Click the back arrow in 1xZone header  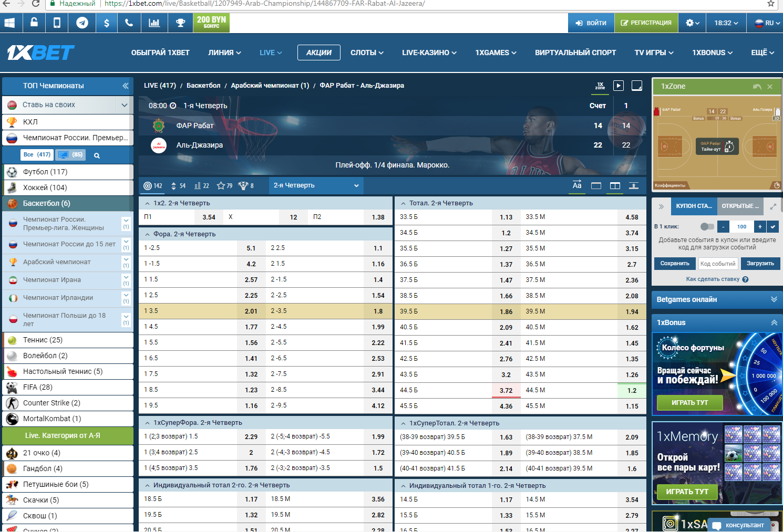tap(757, 87)
